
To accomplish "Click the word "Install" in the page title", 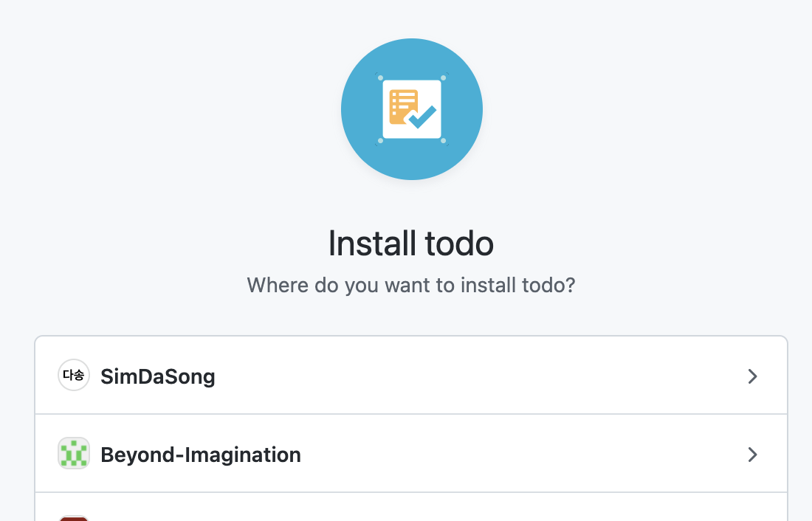I will pyautogui.click(x=372, y=244).
